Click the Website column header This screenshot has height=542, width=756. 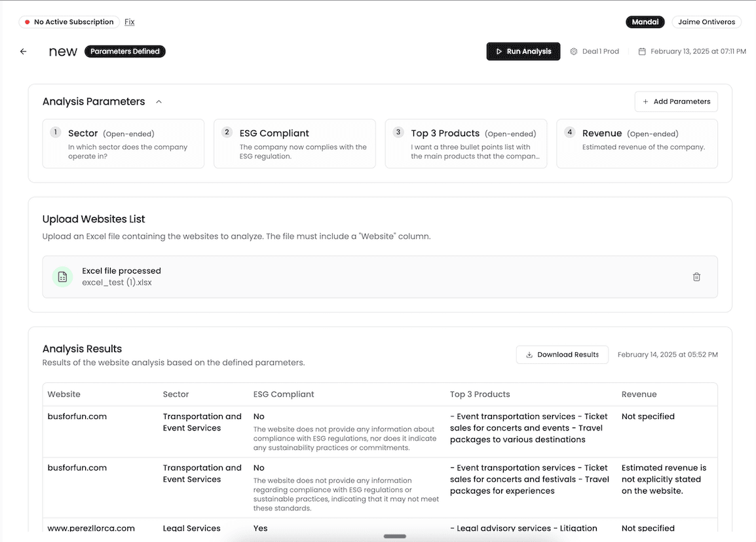(x=64, y=394)
